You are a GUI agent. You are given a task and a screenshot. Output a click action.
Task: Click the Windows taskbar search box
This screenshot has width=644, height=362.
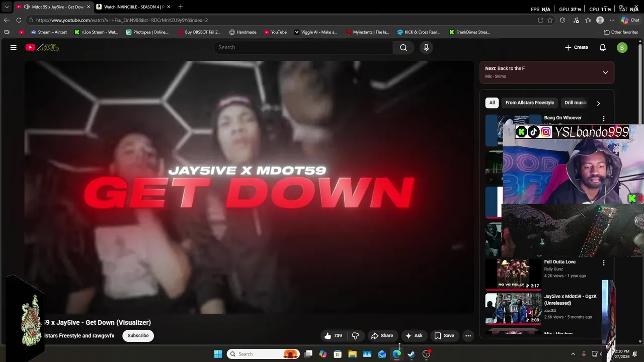coord(263,354)
